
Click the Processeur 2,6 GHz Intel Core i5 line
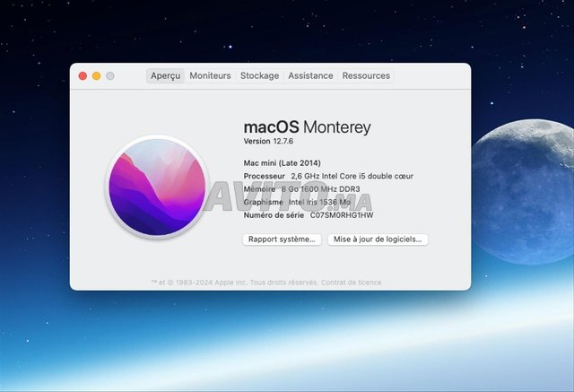[x=328, y=176]
